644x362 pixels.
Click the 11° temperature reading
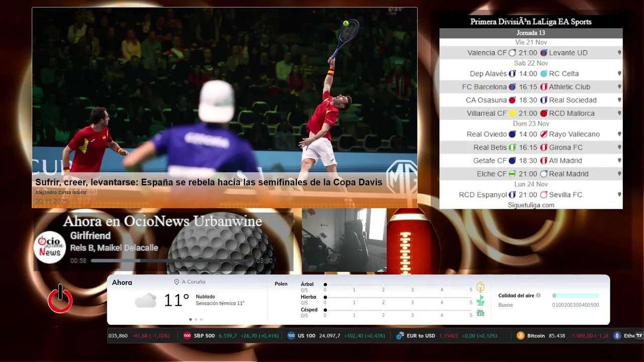(177, 301)
